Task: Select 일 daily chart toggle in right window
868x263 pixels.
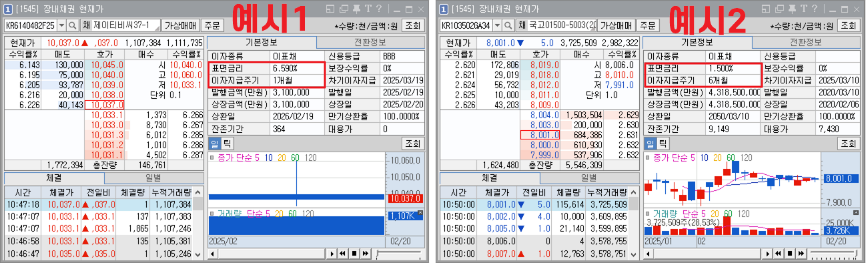Action: (650, 144)
